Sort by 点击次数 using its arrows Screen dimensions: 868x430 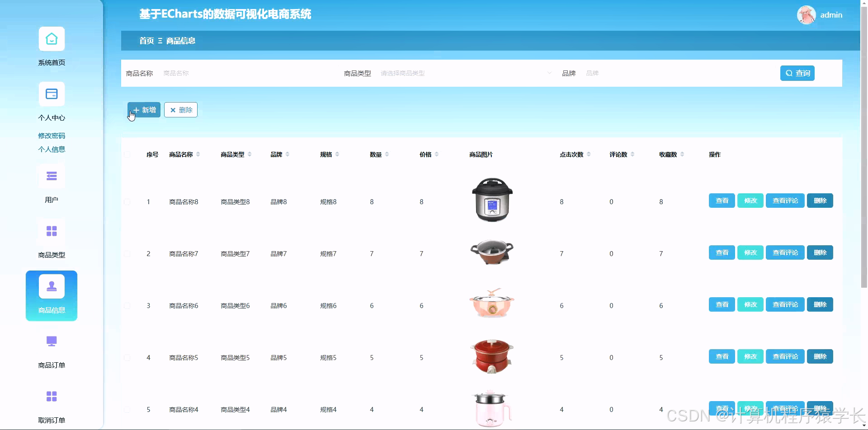click(589, 154)
